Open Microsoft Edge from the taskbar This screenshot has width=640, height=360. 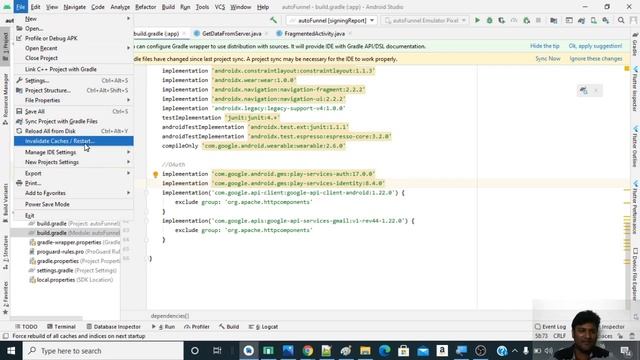pos(384,351)
